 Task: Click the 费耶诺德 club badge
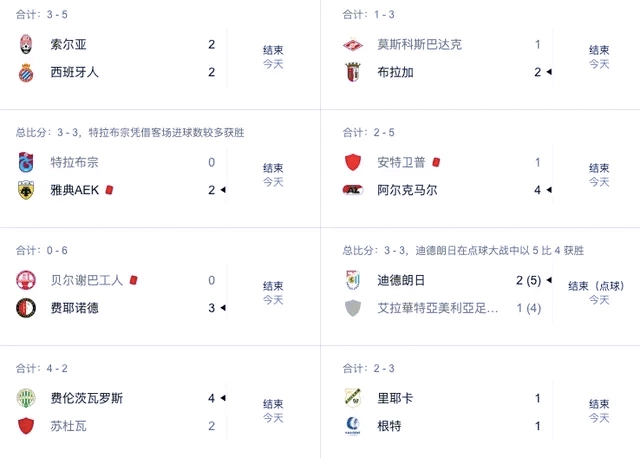coord(26,308)
